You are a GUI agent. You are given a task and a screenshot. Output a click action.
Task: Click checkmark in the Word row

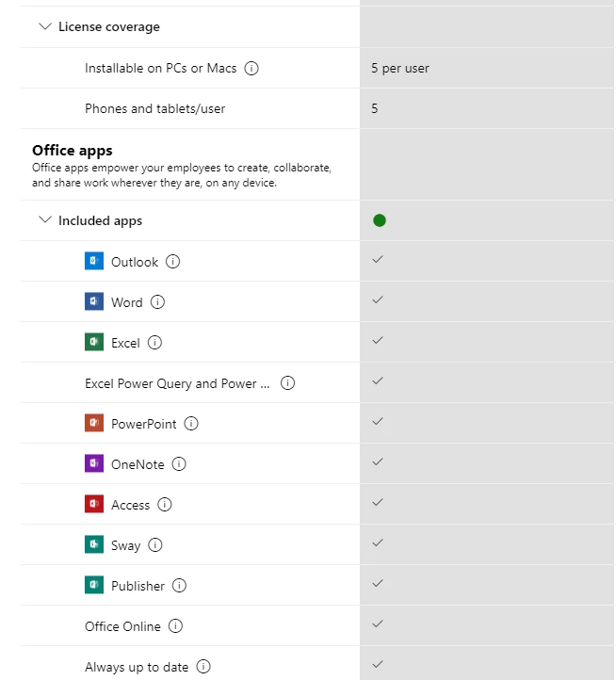(378, 300)
